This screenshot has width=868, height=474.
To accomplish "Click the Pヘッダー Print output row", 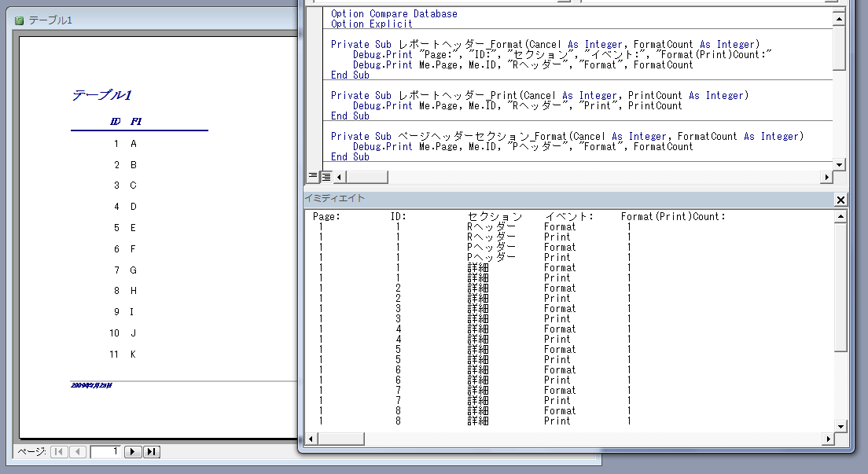I will click(x=475, y=258).
